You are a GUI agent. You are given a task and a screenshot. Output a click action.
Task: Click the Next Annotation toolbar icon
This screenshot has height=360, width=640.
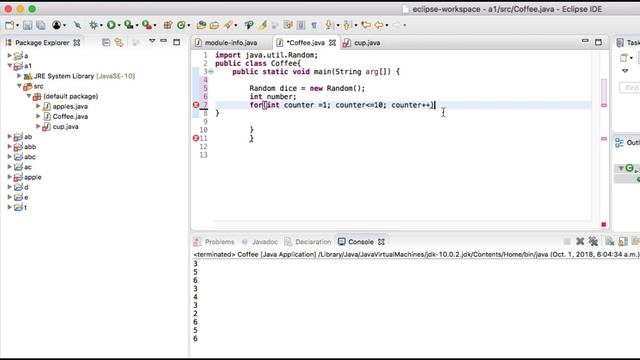coord(328,25)
